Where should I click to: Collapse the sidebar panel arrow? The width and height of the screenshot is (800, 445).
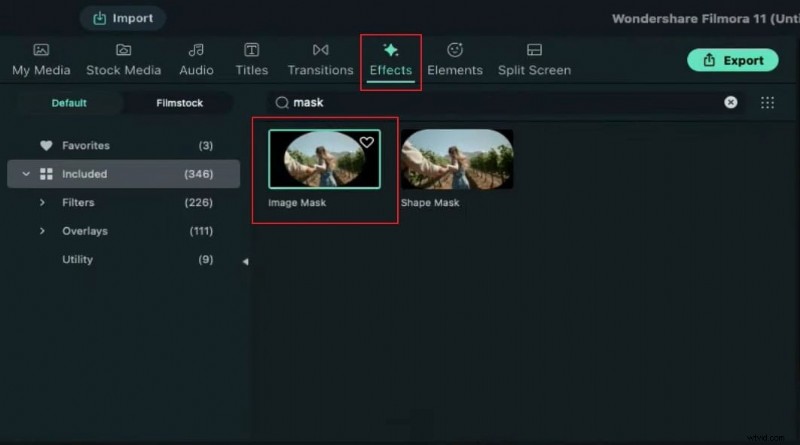[245, 262]
